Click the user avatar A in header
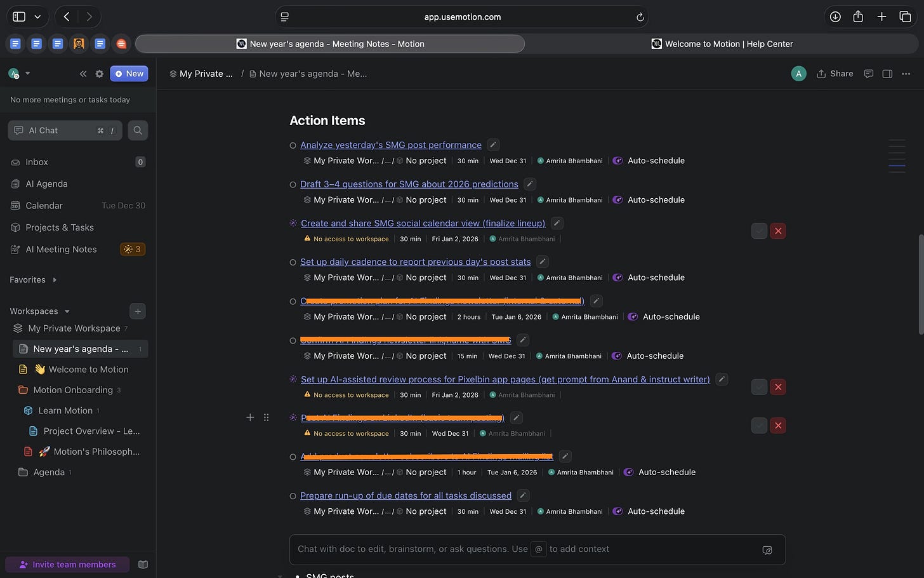Viewport: 924px width, 578px height. 798,74
